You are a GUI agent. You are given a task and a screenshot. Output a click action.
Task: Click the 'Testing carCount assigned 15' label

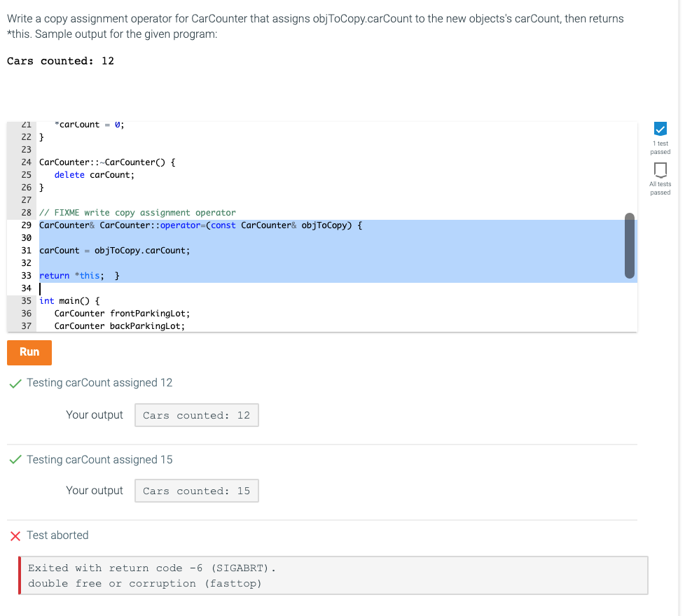pyautogui.click(x=99, y=460)
